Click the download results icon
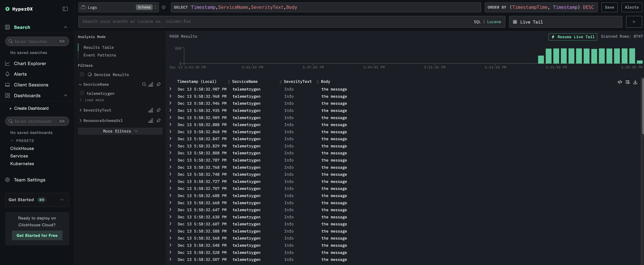 (x=635, y=82)
